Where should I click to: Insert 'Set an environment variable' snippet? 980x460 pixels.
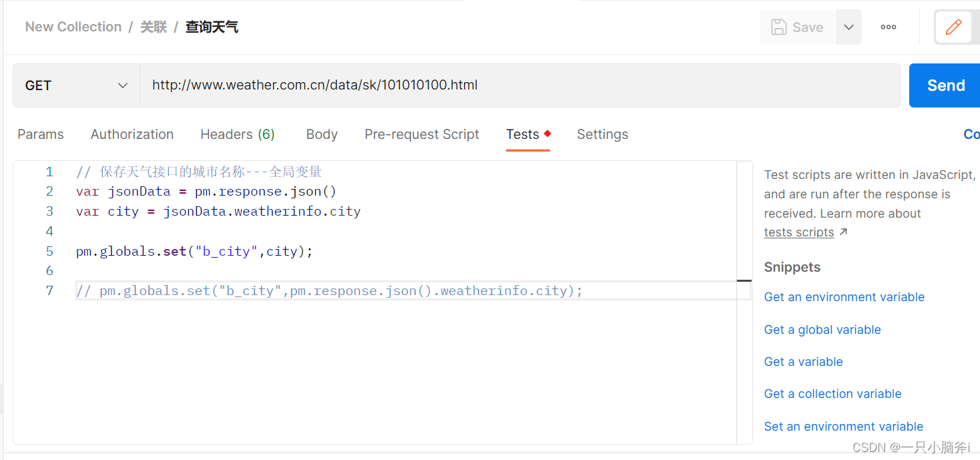click(x=844, y=427)
